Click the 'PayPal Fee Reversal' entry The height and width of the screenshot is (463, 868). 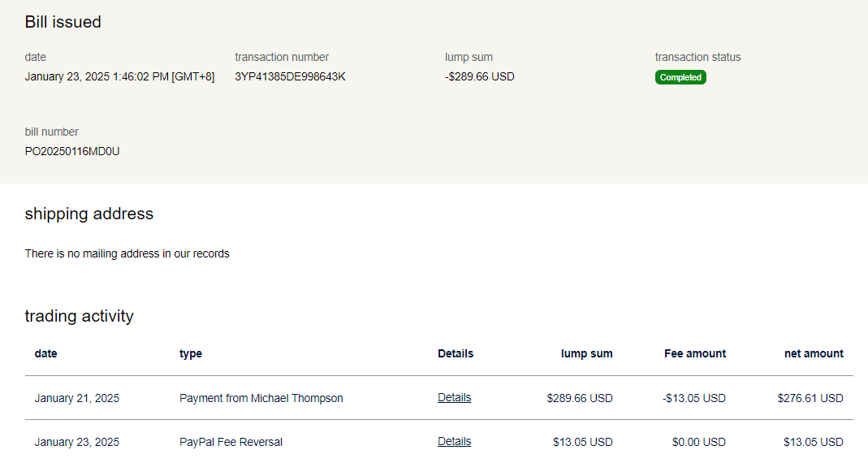click(x=231, y=442)
